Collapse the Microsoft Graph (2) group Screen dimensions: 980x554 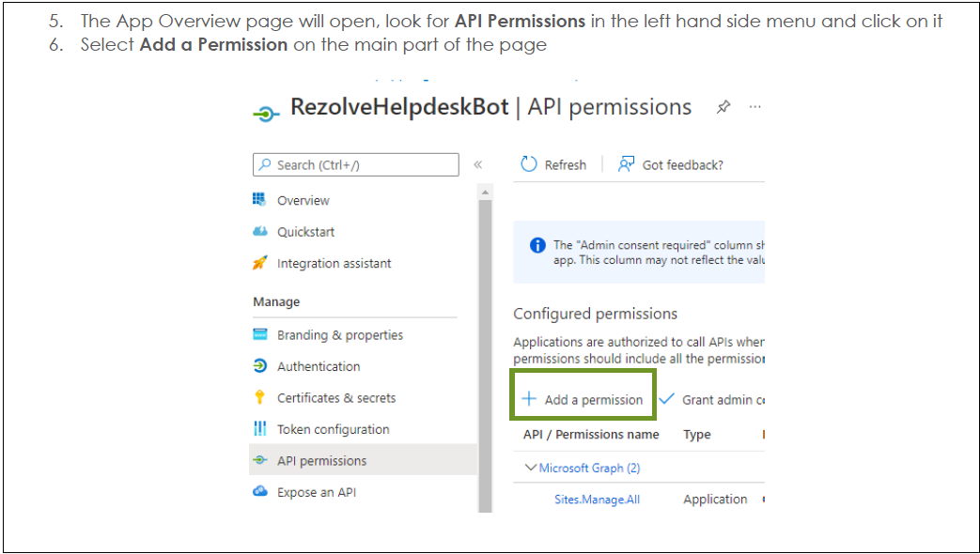[x=531, y=468]
